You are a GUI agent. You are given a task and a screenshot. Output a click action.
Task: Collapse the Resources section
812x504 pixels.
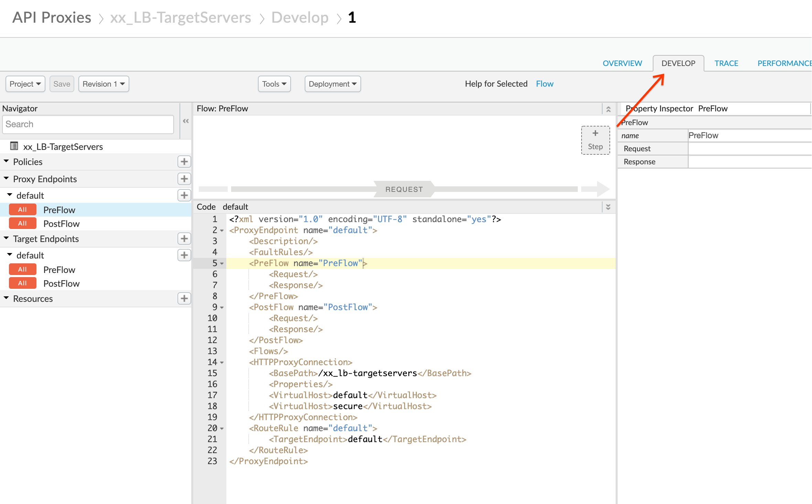pos(6,298)
